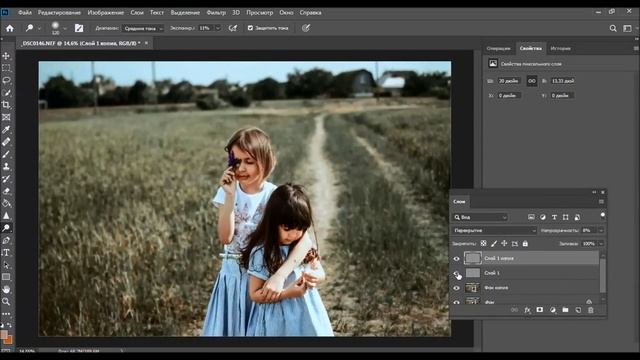Select the Hand tool
Image resolution: width=640 pixels, height=360 pixels.
pyautogui.click(x=6, y=289)
